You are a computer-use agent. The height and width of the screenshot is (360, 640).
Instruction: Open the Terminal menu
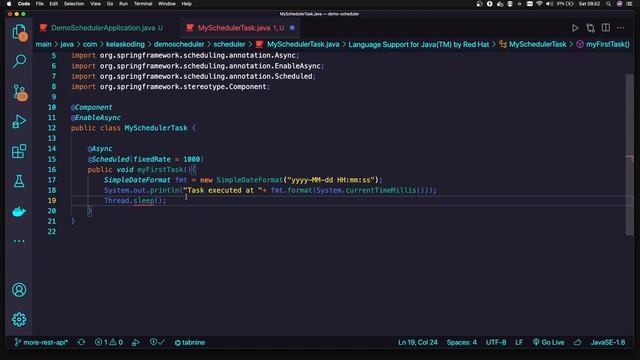[143, 4]
